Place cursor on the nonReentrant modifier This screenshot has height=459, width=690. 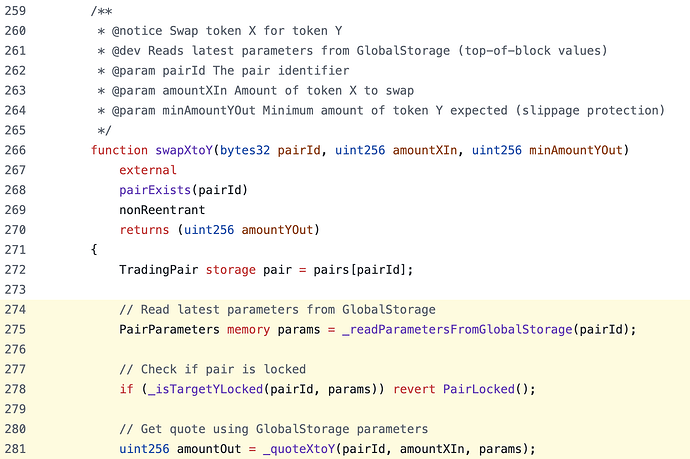point(162,210)
